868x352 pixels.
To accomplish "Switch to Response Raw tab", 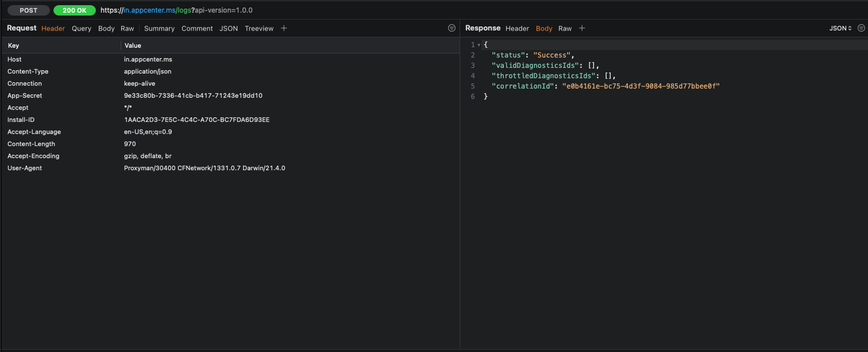I will point(565,28).
